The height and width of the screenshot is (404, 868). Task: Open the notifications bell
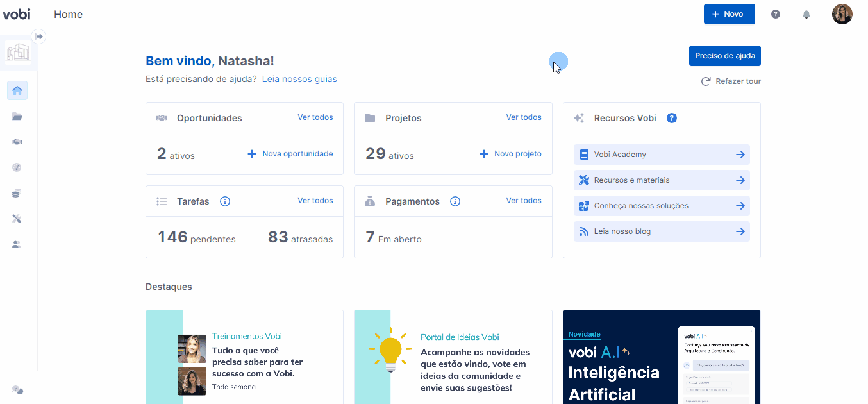pyautogui.click(x=806, y=14)
